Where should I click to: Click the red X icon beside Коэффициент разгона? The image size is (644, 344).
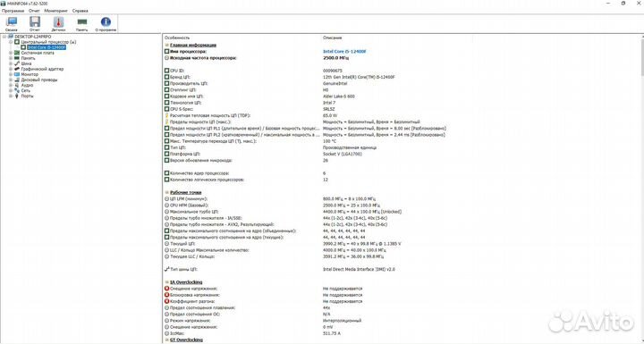[166, 301]
